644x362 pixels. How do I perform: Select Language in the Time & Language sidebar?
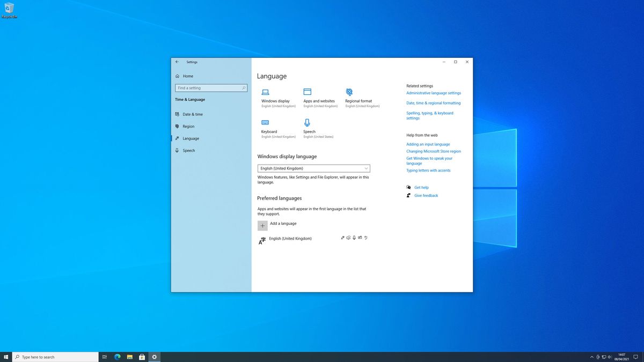(191, 138)
